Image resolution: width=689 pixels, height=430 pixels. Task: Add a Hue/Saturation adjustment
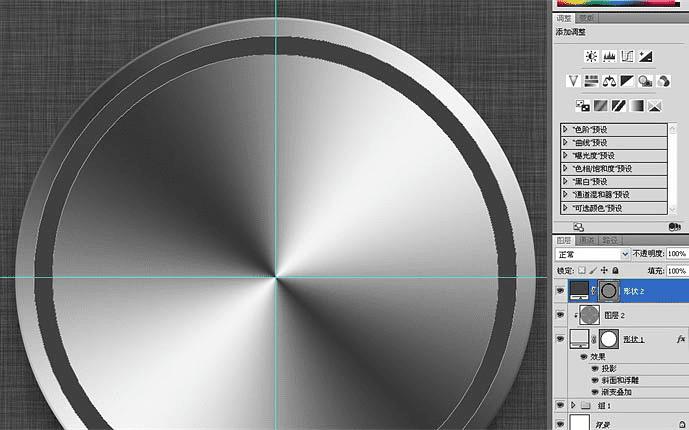click(591, 81)
